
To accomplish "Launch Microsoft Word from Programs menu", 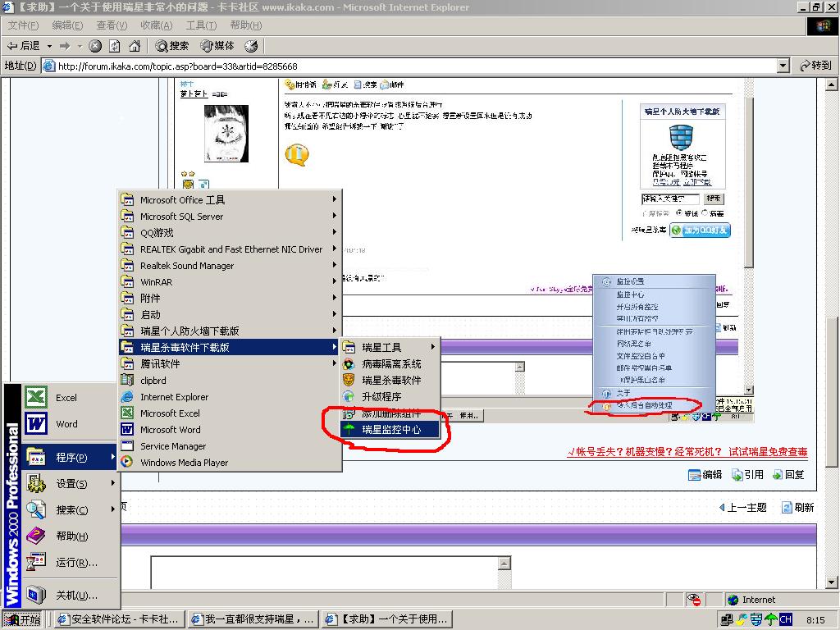I will click(x=231, y=430).
